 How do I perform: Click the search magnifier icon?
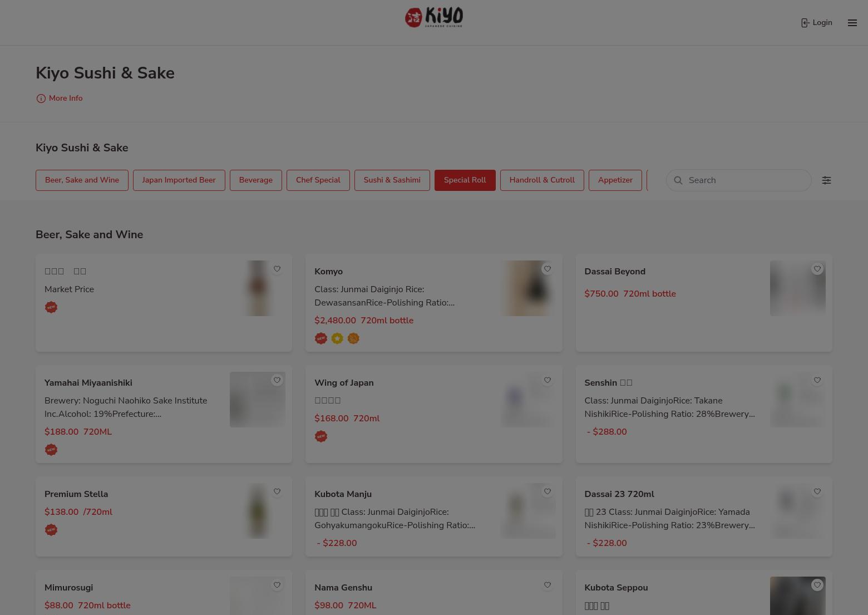coord(678,180)
